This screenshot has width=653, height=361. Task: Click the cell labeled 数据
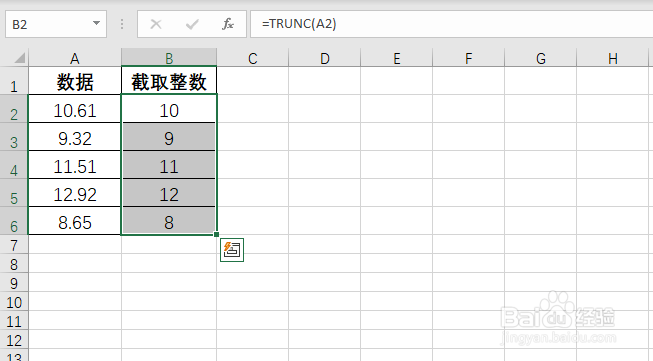pyautogui.click(x=75, y=81)
